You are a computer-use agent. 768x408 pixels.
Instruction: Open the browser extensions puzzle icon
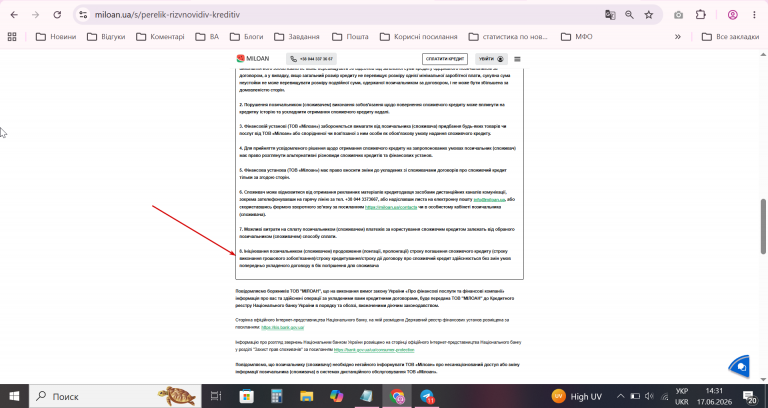point(700,15)
